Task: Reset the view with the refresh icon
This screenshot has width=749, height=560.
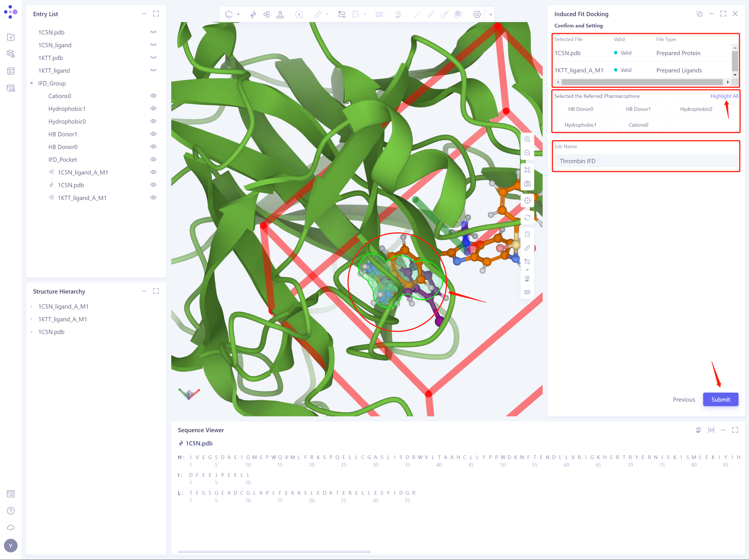Action: (527, 217)
